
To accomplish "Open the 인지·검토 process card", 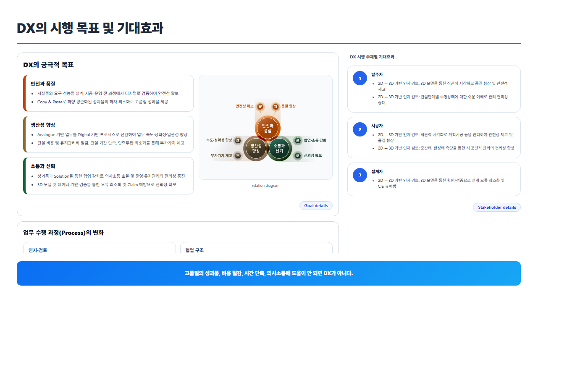I will pos(100,248).
